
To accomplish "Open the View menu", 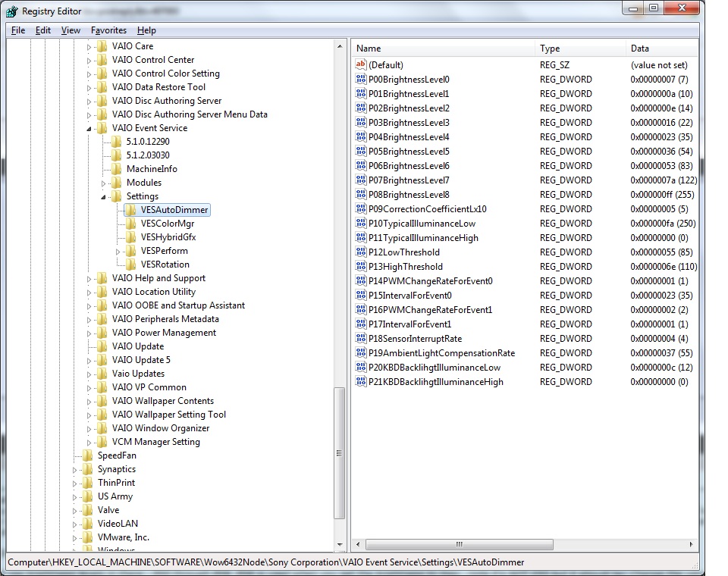I will click(x=71, y=30).
